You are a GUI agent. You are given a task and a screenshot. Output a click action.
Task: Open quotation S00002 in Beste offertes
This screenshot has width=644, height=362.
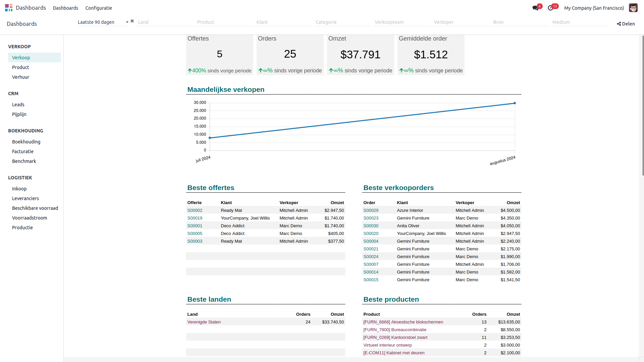click(195, 210)
